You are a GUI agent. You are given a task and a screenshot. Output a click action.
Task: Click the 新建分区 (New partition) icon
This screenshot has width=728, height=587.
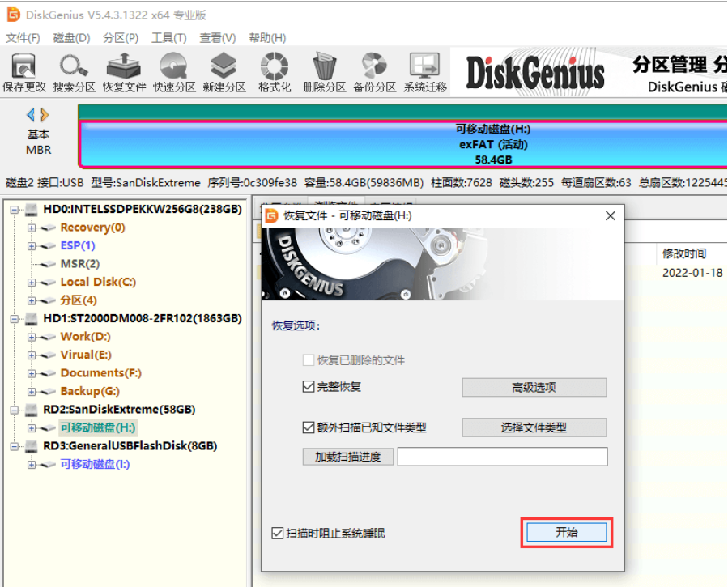[x=224, y=66]
